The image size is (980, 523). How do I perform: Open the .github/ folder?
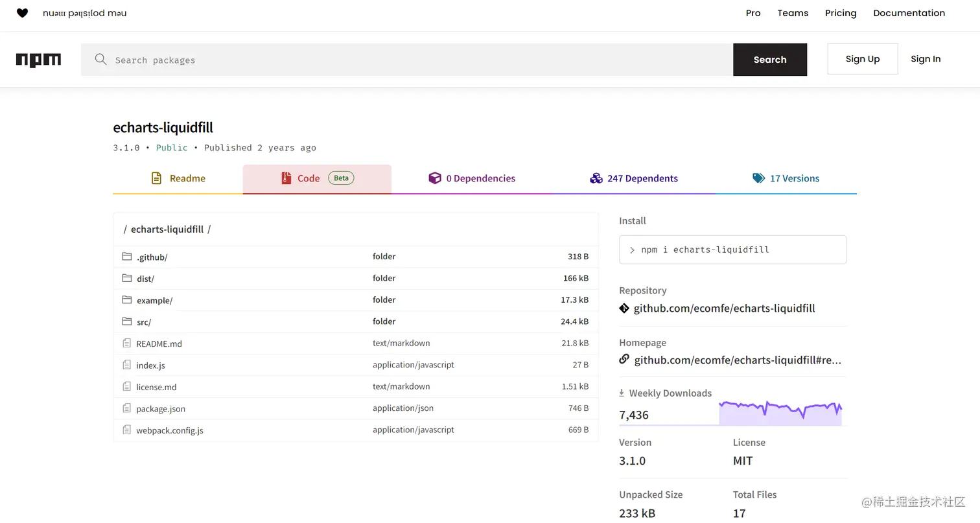point(152,257)
